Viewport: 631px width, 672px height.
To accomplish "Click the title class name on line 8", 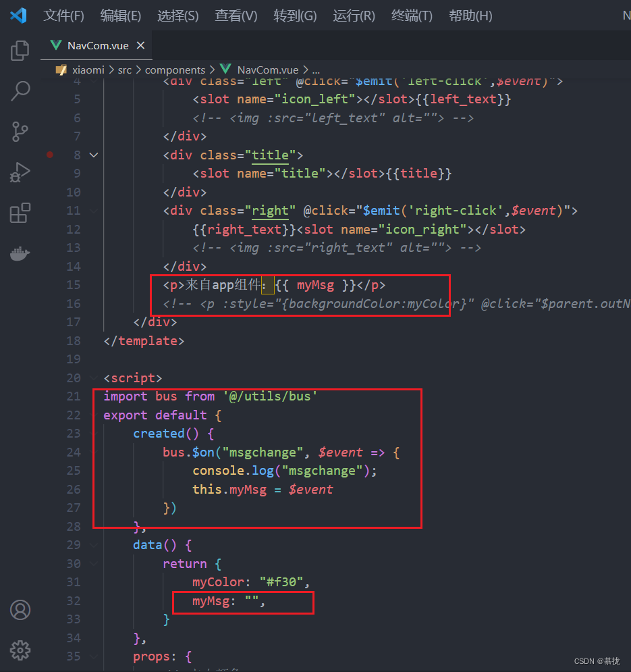I will pyautogui.click(x=270, y=155).
